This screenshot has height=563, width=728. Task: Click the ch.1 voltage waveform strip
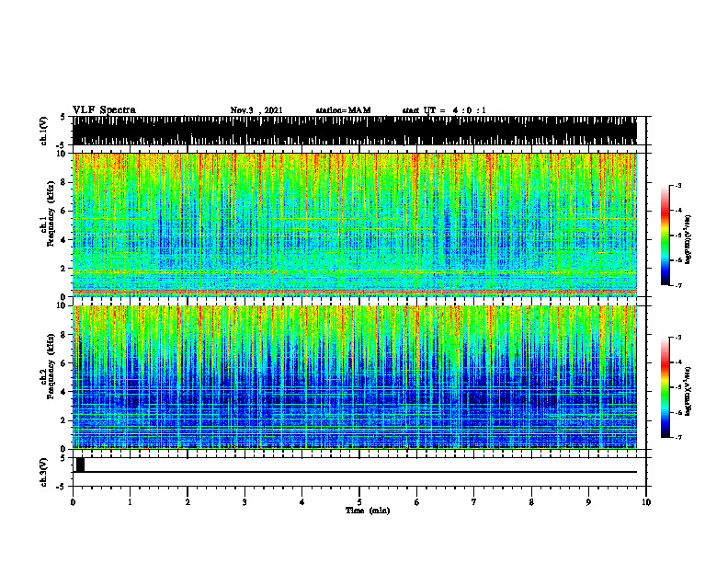click(x=355, y=131)
